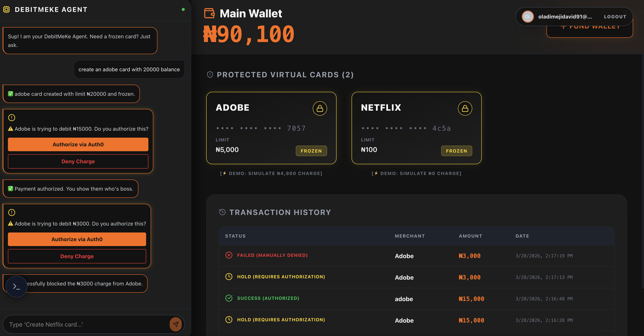Click the shield icon beside Protected Virtual Cards

(210, 74)
